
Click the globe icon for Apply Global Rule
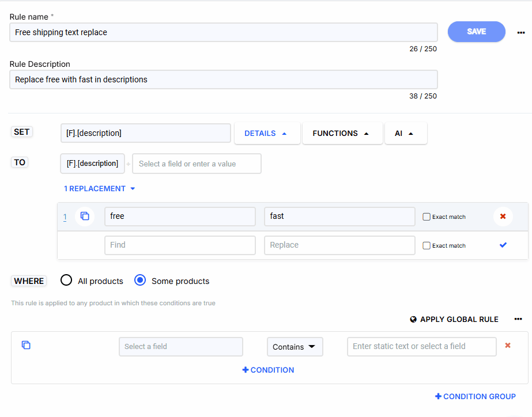click(x=413, y=320)
